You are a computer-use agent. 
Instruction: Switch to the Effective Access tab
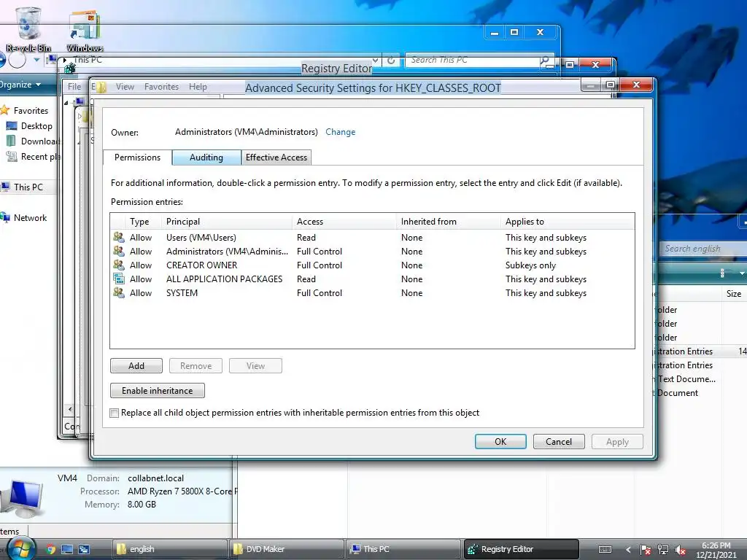point(276,157)
